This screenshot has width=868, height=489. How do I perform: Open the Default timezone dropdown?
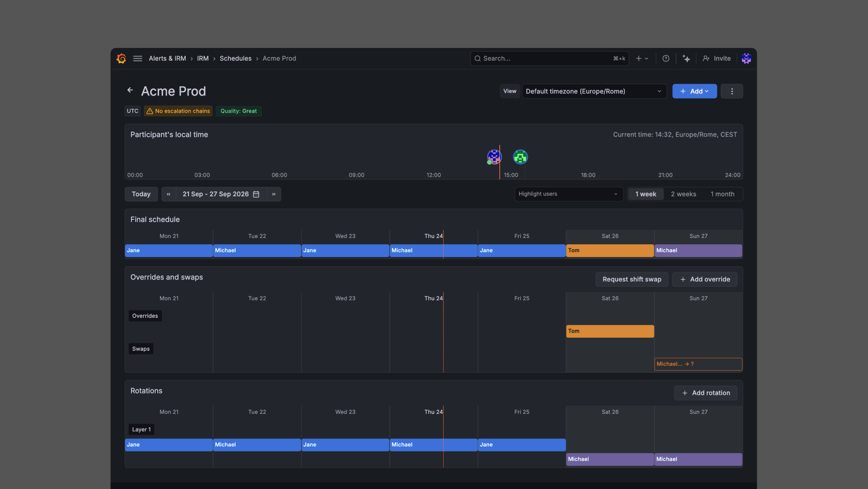coord(594,91)
